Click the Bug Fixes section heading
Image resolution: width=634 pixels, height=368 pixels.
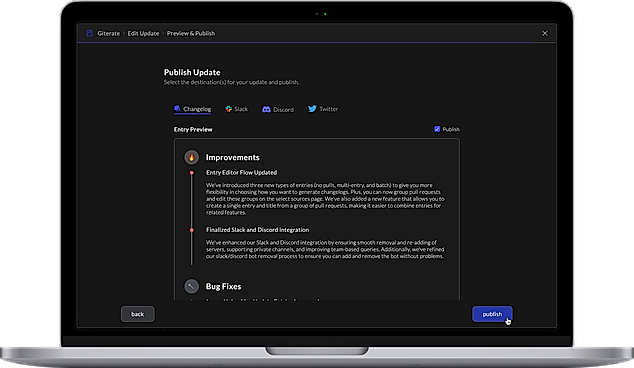coord(223,286)
